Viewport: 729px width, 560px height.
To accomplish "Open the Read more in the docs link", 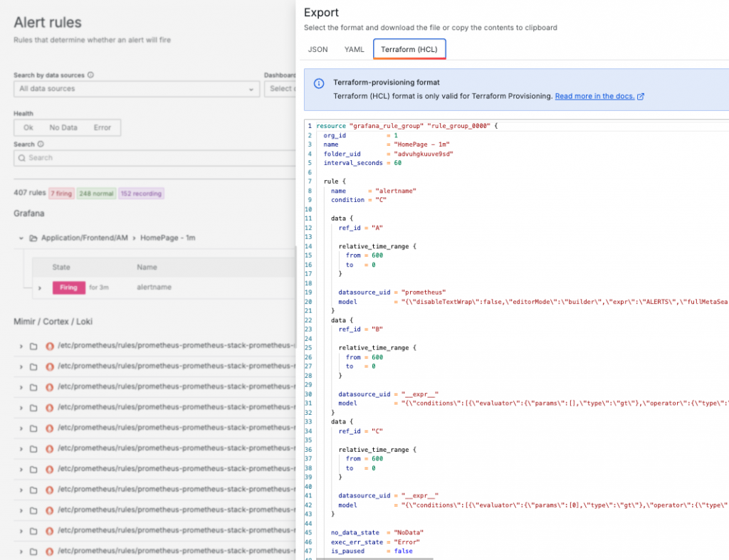I will (594, 96).
